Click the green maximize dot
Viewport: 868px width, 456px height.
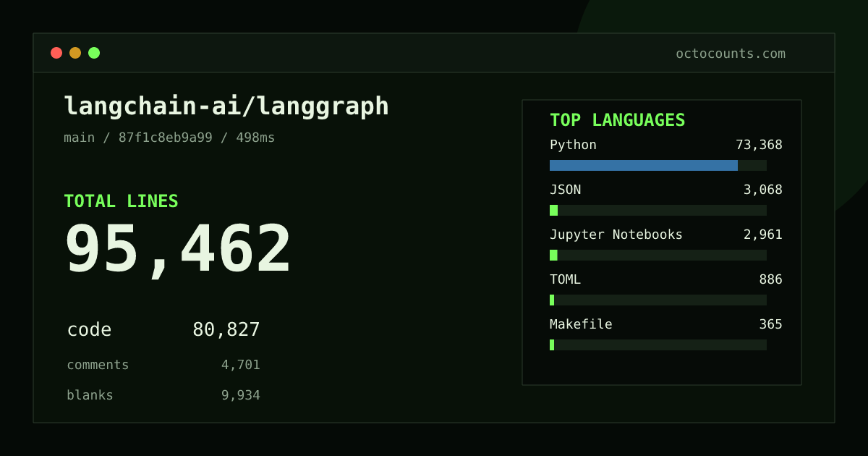(x=94, y=53)
